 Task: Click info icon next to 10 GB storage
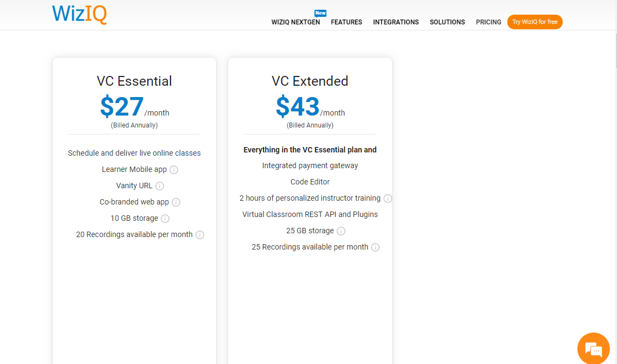pyautogui.click(x=165, y=219)
